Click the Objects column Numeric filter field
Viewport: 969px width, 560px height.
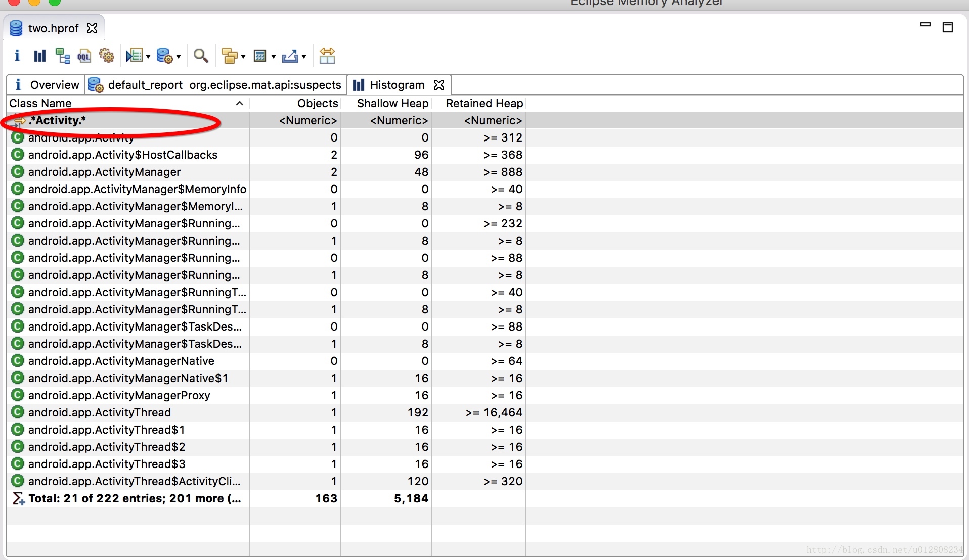click(x=295, y=120)
